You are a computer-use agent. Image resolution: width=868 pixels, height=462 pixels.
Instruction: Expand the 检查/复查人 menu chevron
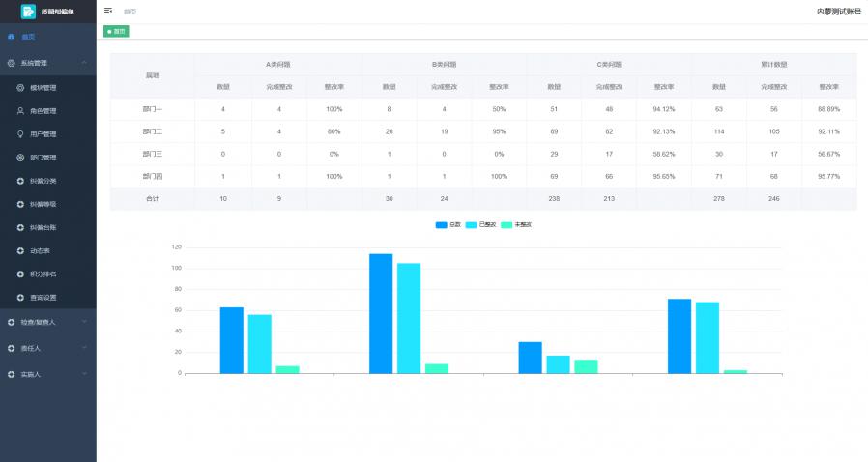(x=84, y=322)
